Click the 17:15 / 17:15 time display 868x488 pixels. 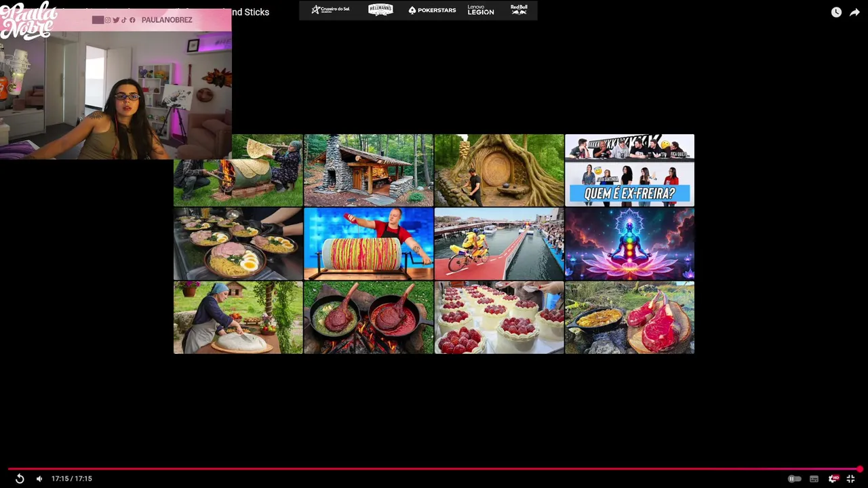(x=71, y=479)
